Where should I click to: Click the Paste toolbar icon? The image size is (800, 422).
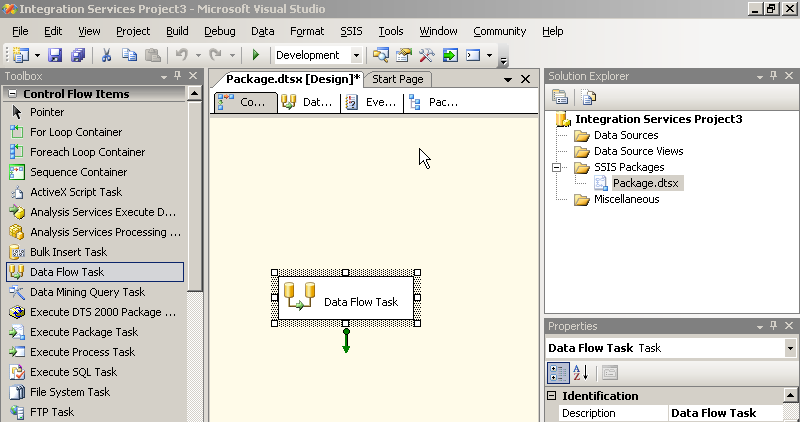[153, 55]
